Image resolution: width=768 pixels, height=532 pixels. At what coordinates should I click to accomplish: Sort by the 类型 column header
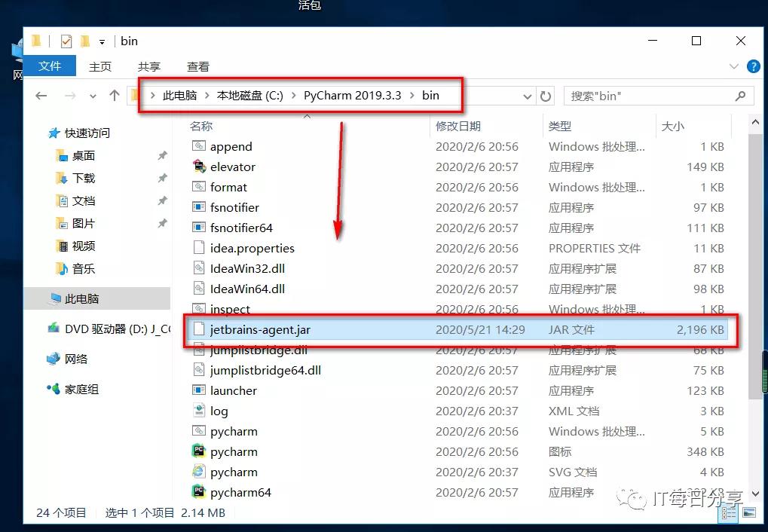[x=560, y=126]
